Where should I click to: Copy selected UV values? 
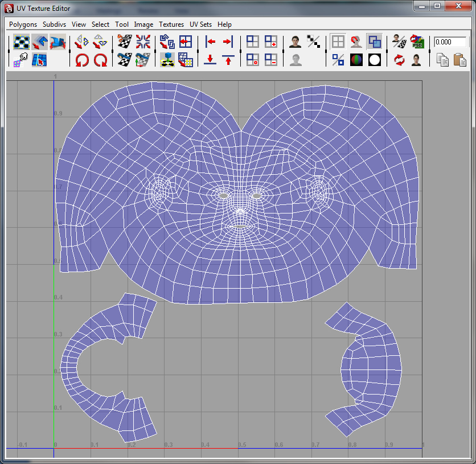pos(442,59)
